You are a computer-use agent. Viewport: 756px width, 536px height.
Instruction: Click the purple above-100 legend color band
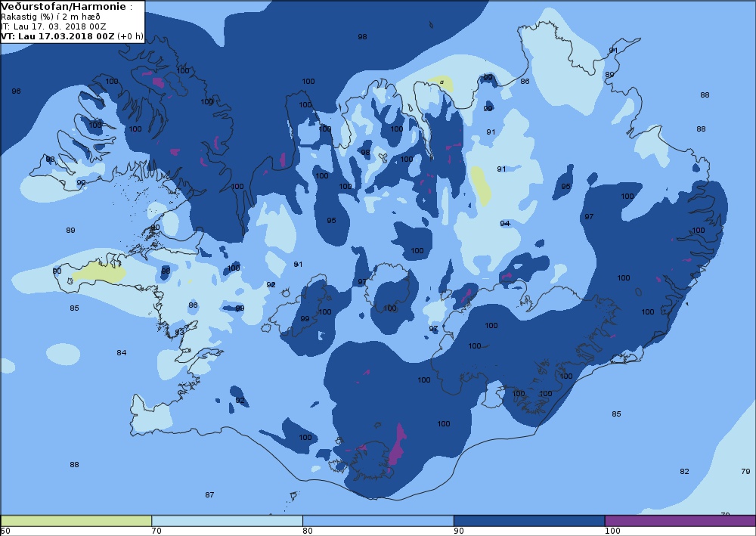(x=680, y=521)
